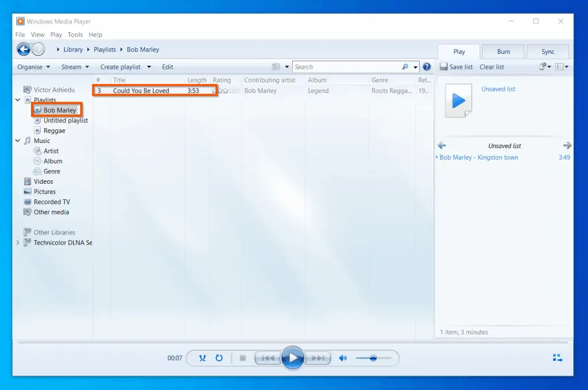
Task: Pause the currently playing song
Action: tap(293, 357)
